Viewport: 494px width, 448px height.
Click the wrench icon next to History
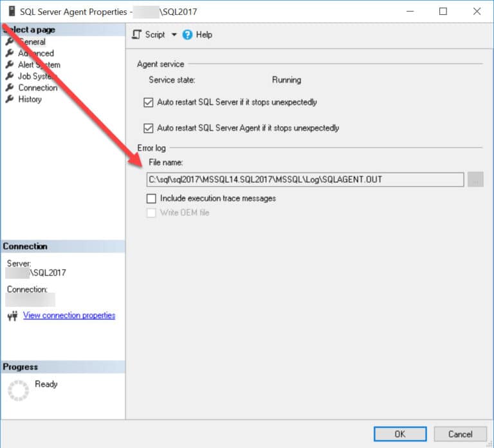pos(10,100)
